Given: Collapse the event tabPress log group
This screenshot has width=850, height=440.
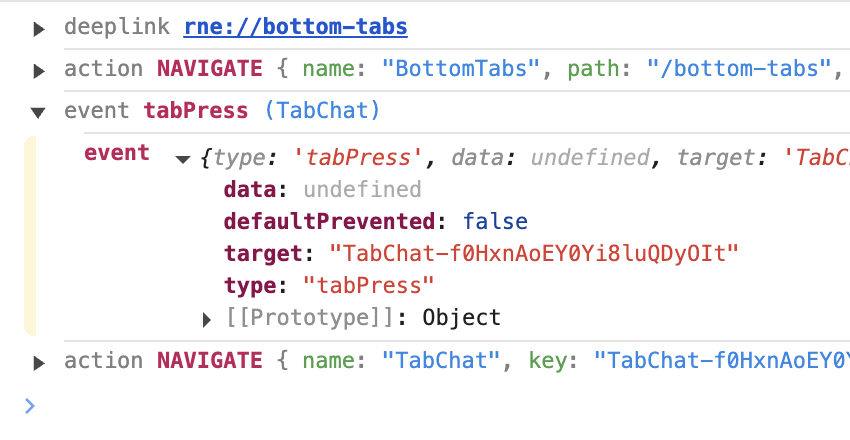Looking at the screenshot, I should click(39, 111).
